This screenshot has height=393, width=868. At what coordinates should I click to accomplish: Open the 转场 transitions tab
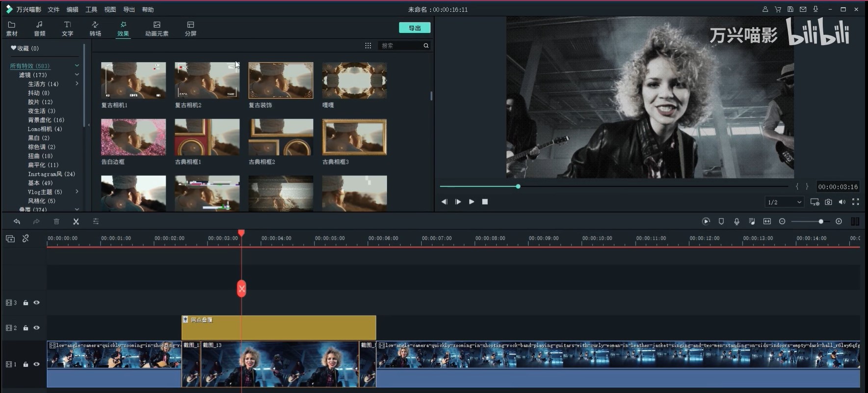(x=95, y=28)
